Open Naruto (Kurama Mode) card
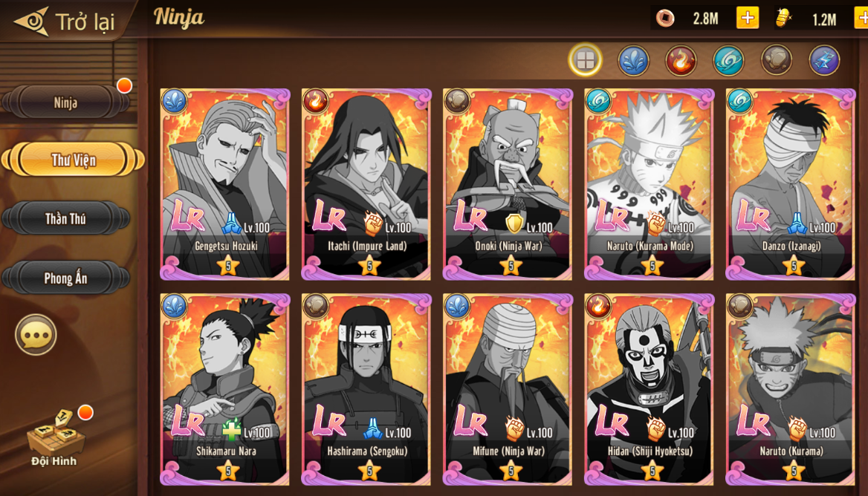Screen dimensions: 868x496 649,184
